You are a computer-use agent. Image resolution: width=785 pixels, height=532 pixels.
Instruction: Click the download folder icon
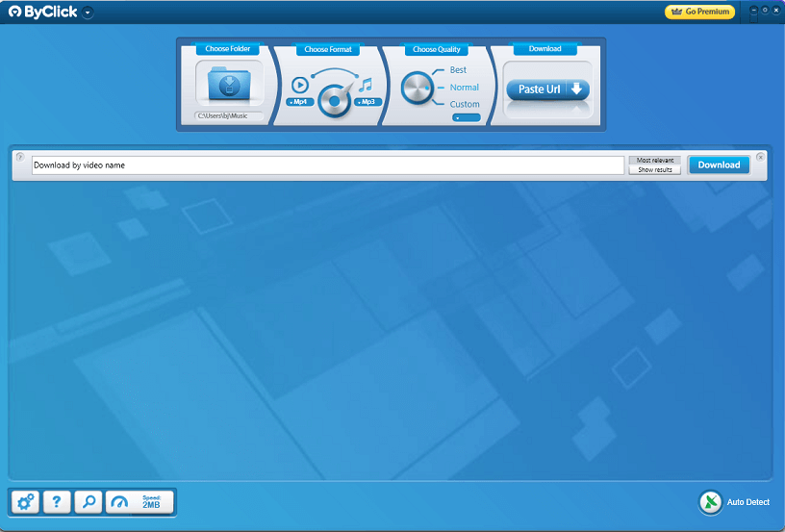(x=229, y=84)
